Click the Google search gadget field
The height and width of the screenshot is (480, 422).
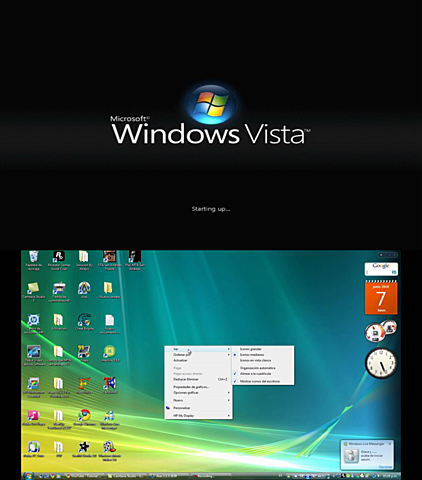[379, 272]
